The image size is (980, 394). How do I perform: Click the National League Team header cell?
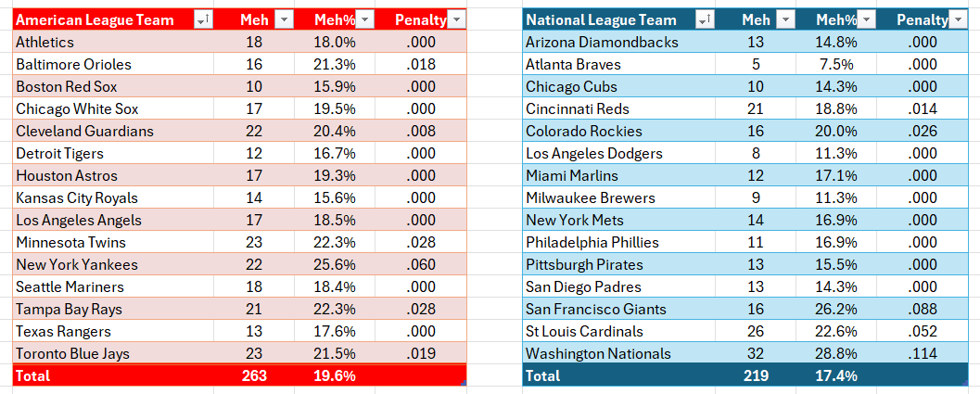[616, 20]
